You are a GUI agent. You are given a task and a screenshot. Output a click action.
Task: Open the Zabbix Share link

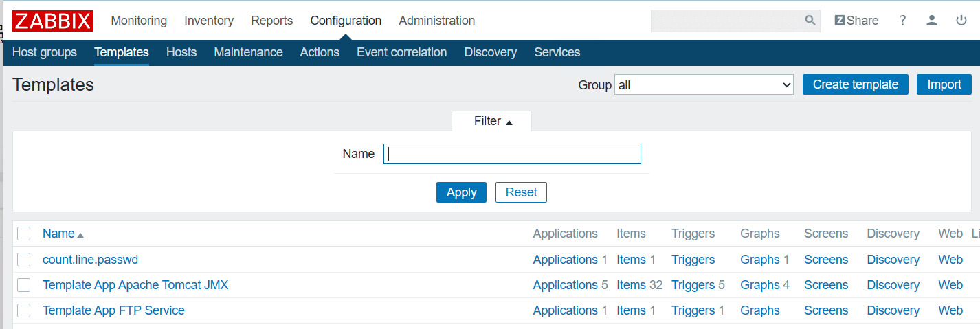tap(856, 21)
